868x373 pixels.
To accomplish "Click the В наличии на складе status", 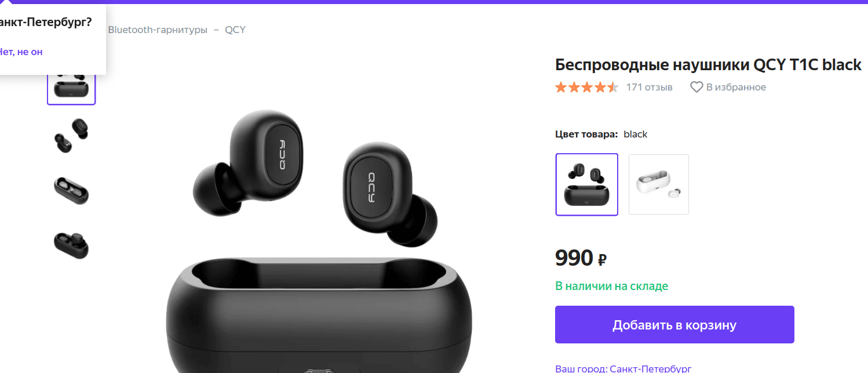I will click(612, 286).
